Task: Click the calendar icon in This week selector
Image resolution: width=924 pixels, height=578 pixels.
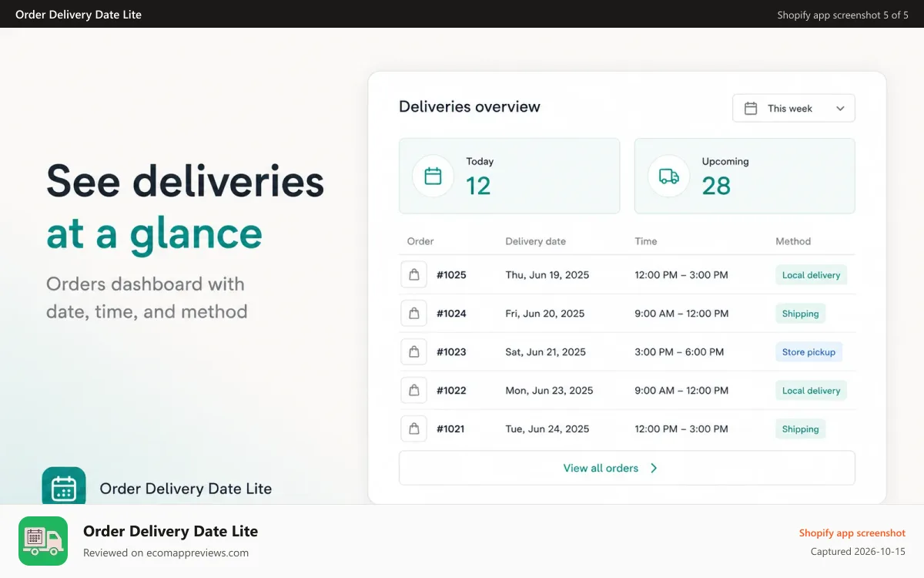Action: coord(751,109)
